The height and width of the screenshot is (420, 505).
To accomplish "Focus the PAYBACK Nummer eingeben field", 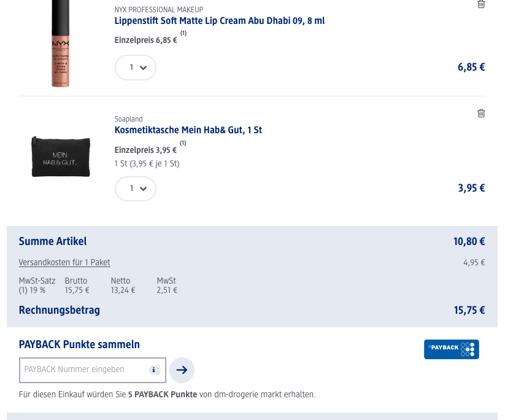I will [x=86, y=370].
